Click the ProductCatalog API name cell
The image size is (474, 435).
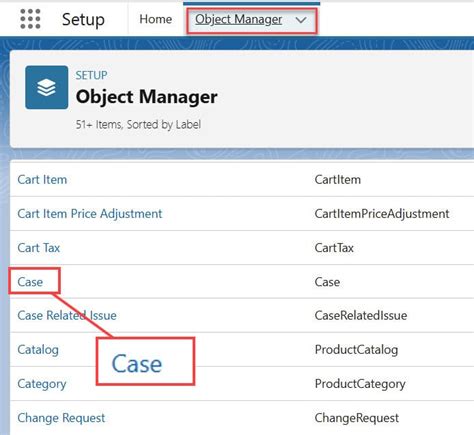pyautogui.click(x=356, y=350)
